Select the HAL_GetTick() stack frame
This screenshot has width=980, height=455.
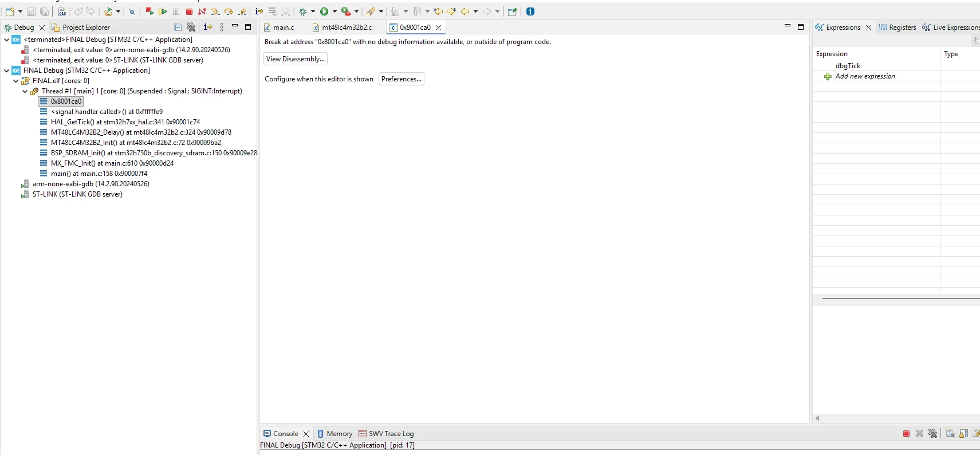125,122
